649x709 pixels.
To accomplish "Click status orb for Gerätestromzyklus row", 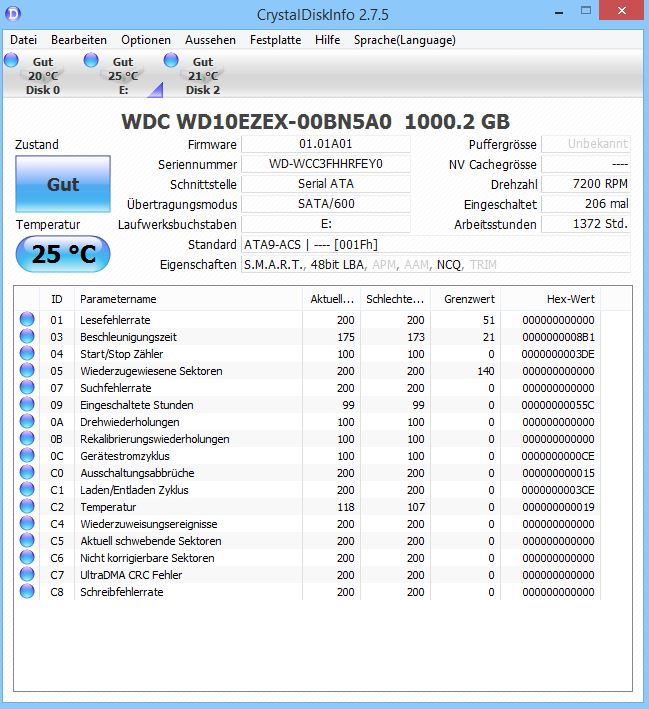I will point(27,455).
